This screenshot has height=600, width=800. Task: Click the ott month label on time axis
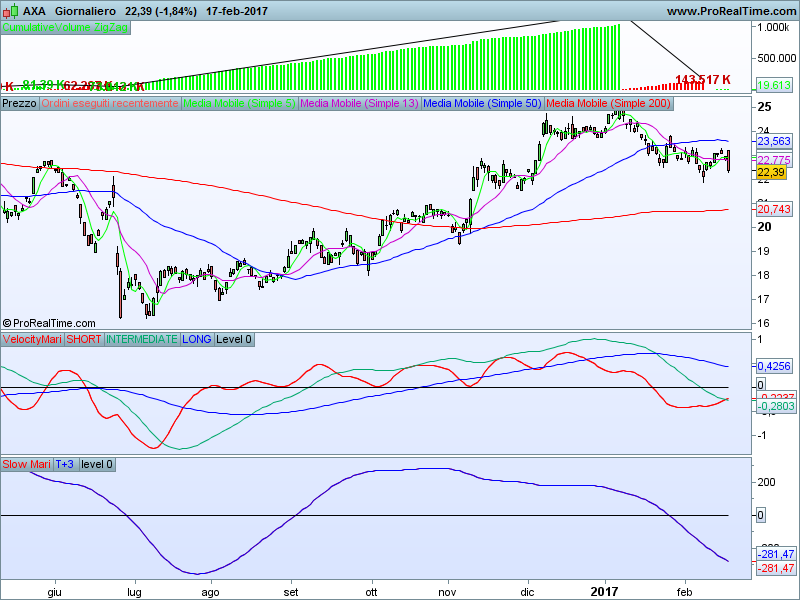click(371, 592)
